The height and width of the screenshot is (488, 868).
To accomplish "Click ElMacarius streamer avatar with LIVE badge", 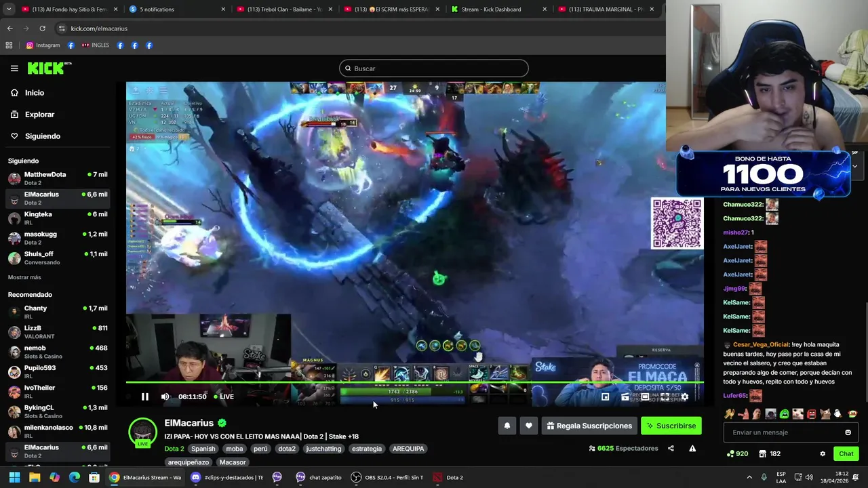I will [x=143, y=432].
